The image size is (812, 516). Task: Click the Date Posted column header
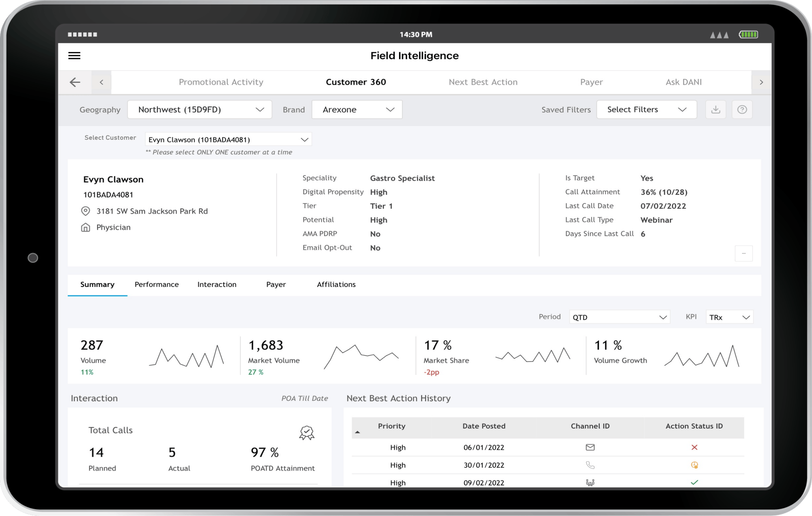484,426
